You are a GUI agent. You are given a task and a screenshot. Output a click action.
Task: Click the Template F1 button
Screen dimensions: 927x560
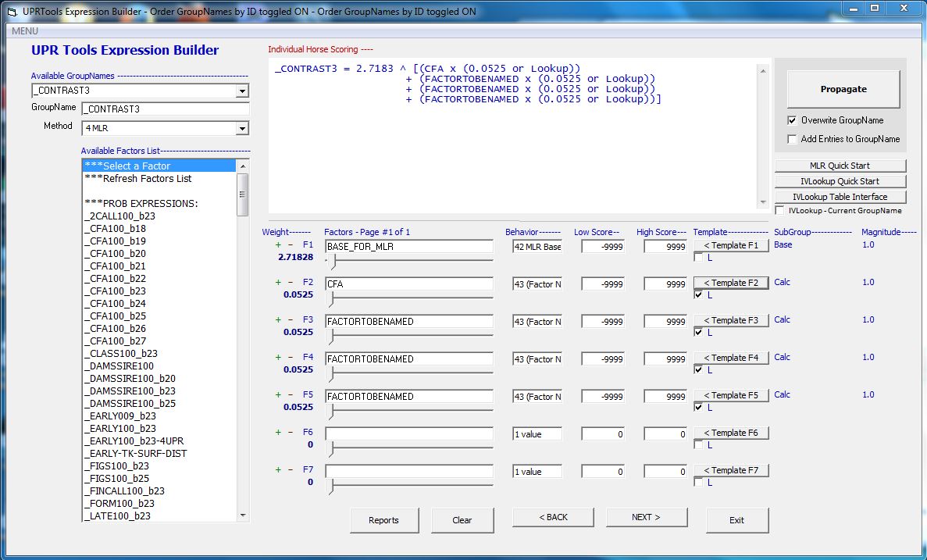[x=731, y=245]
